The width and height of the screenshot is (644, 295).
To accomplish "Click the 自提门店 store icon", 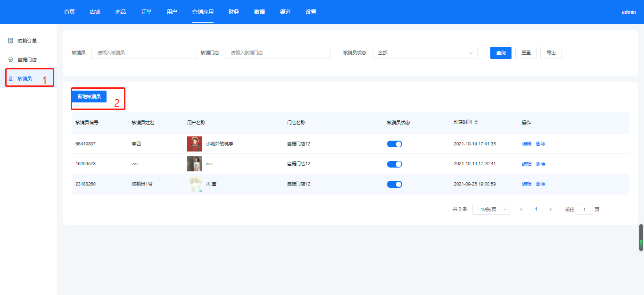I will pos(10,60).
